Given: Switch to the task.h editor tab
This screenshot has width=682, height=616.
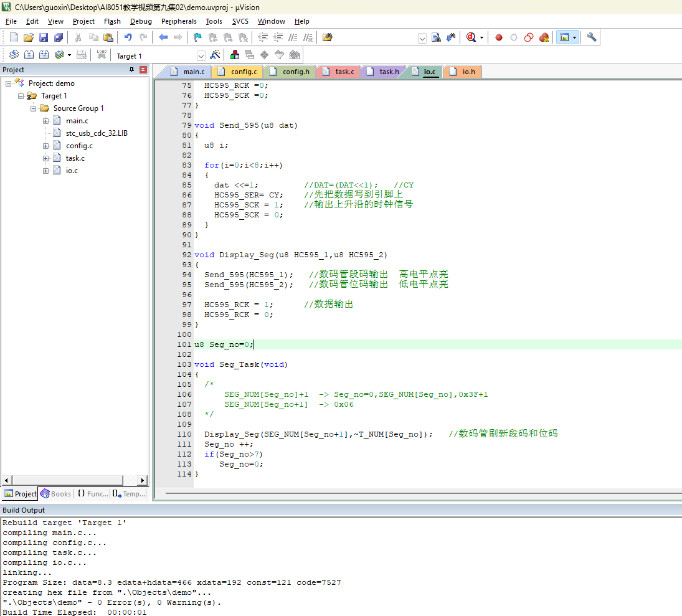Looking at the screenshot, I should (x=383, y=72).
